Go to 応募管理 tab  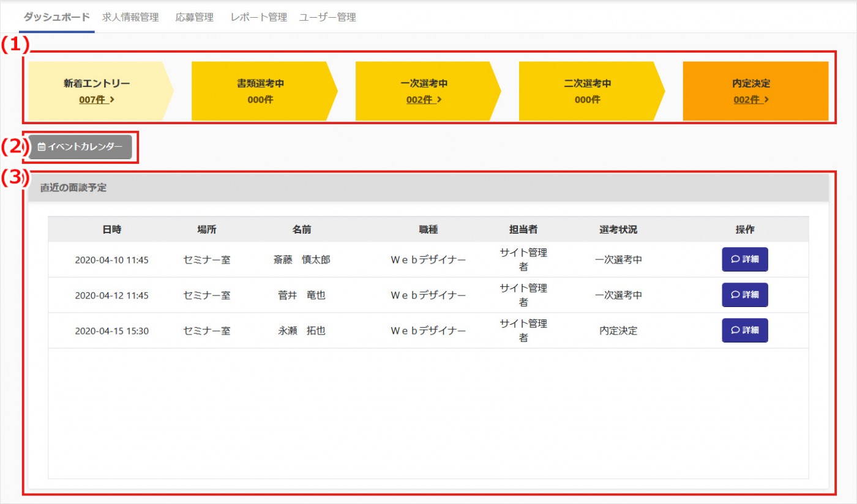coord(194,17)
